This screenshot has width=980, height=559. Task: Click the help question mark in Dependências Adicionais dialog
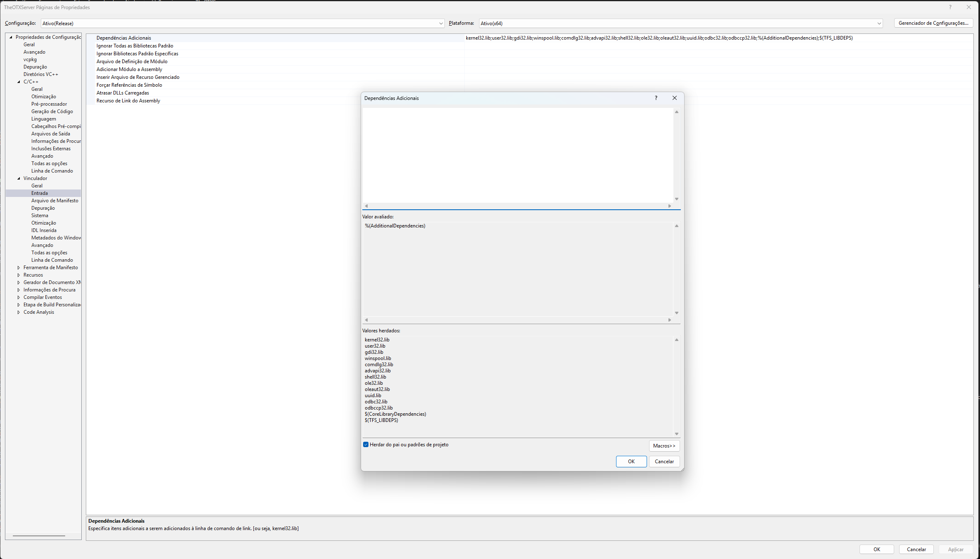(656, 98)
